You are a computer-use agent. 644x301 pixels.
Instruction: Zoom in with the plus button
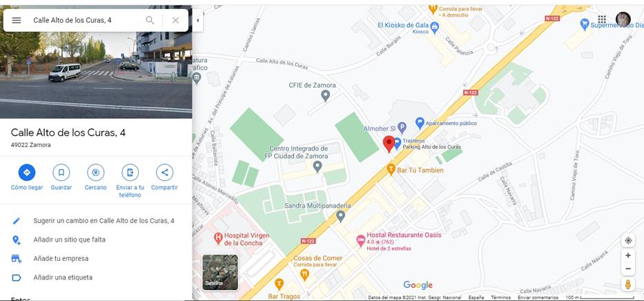[x=628, y=255]
